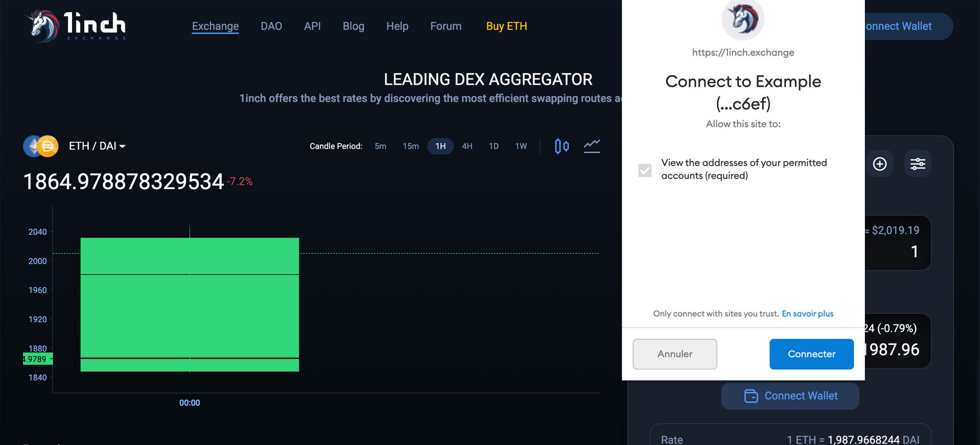Expand the ETH / DAI pair dropdown

(x=98, y=146)
